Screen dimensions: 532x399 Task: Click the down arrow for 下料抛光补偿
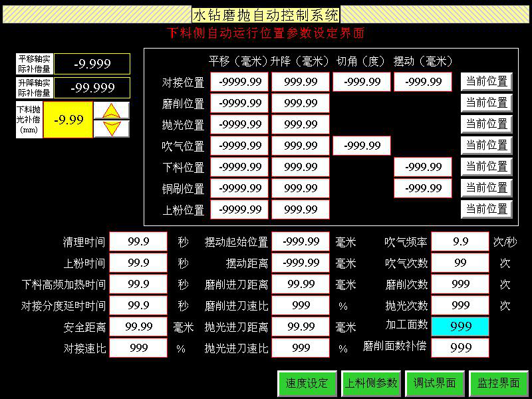(112, 128)
